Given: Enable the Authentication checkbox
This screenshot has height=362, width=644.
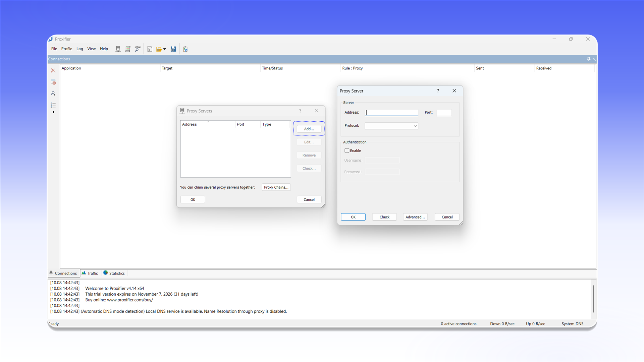Looking at the screenshot, I should click(x=347, y=150).
